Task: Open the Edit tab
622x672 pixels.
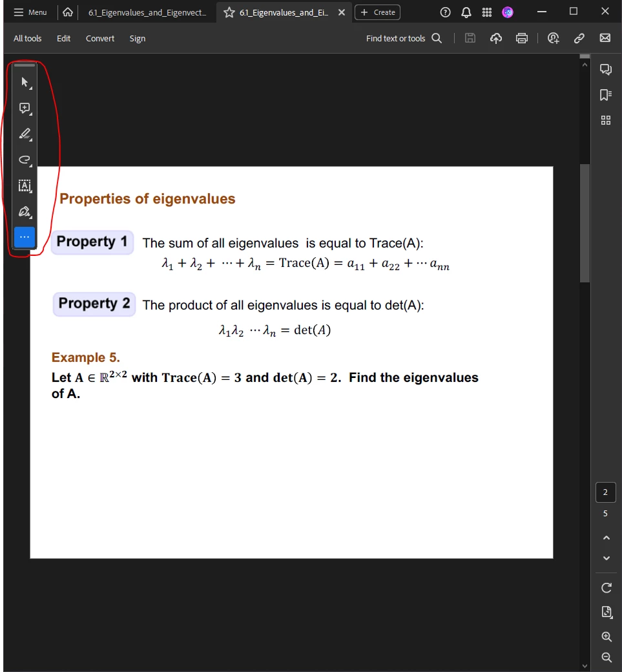Action: point(63,38)
